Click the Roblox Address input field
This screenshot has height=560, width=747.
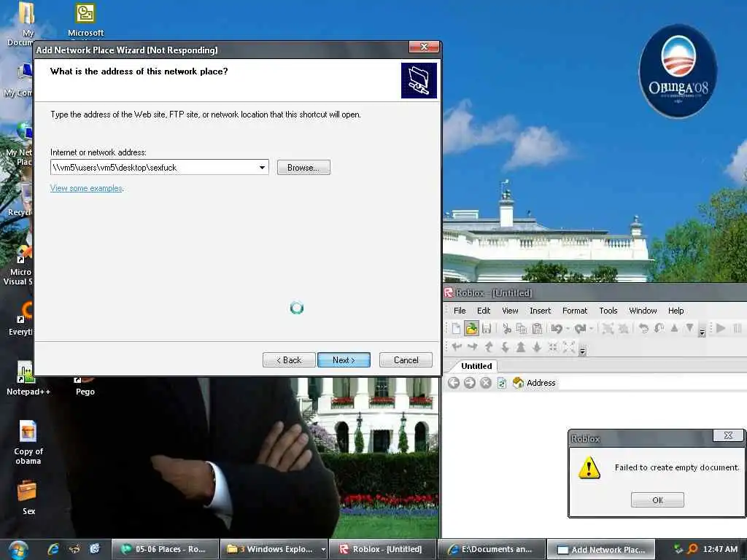[652, 383]
